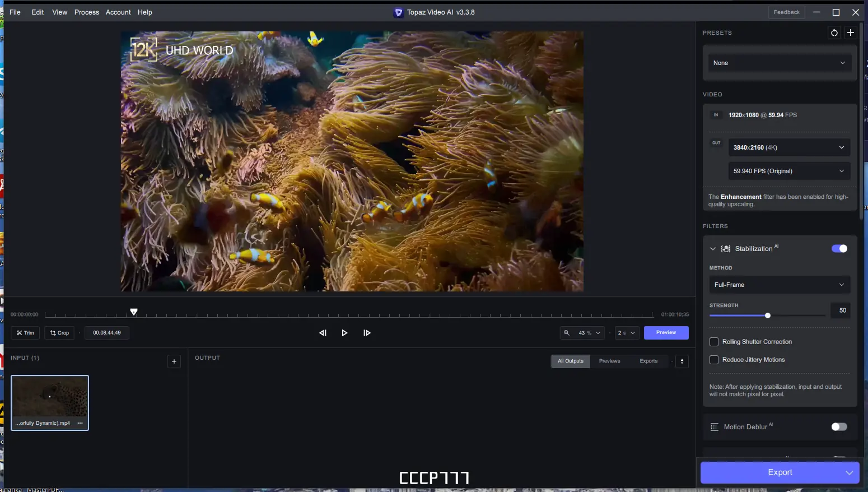Disable the Stabilization filter toggle

tap(839, 249)
